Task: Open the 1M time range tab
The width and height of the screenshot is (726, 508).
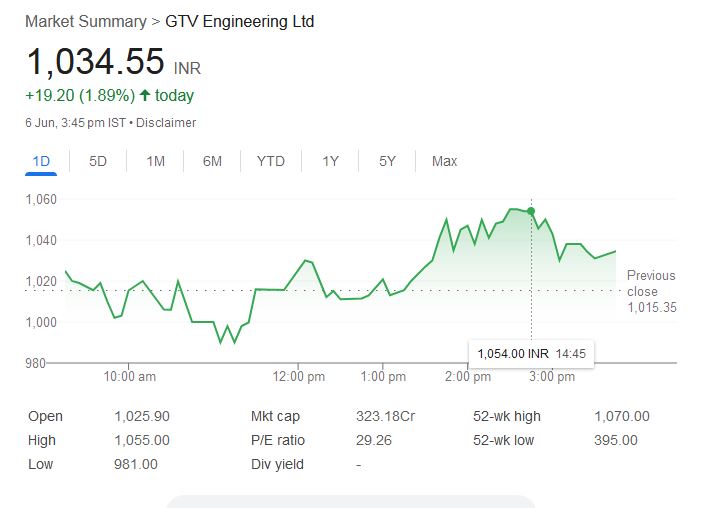Action: [155, 161]
